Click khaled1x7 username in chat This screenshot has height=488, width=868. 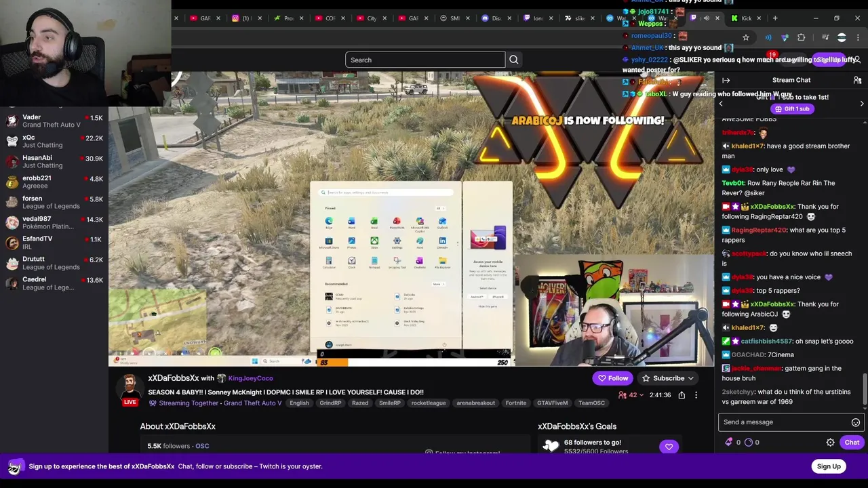point(748,146)
